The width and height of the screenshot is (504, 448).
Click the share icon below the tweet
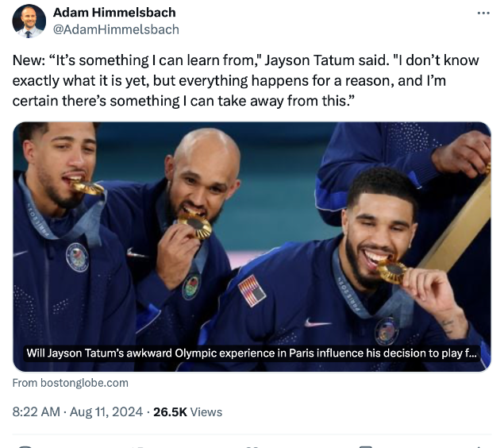pos(479,446)
